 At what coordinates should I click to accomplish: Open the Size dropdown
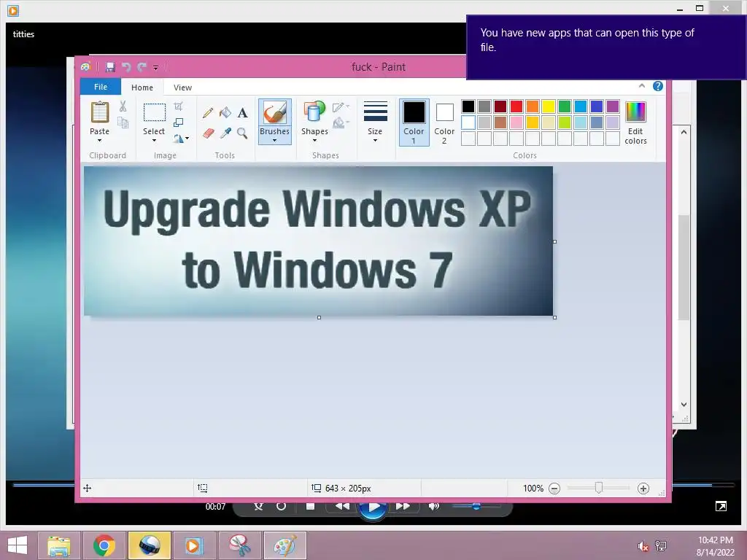(x=375, y=122)
